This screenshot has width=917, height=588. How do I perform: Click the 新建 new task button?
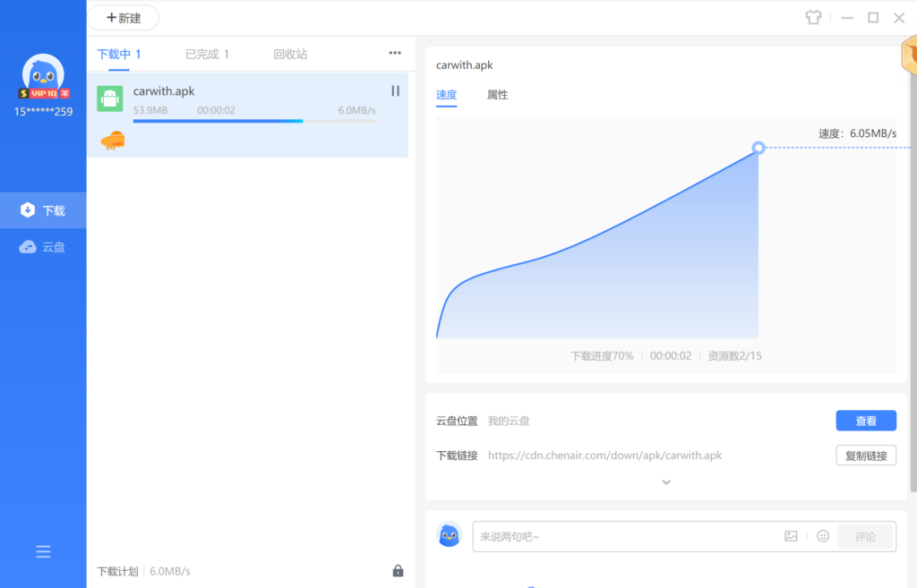tap(123, 18)
